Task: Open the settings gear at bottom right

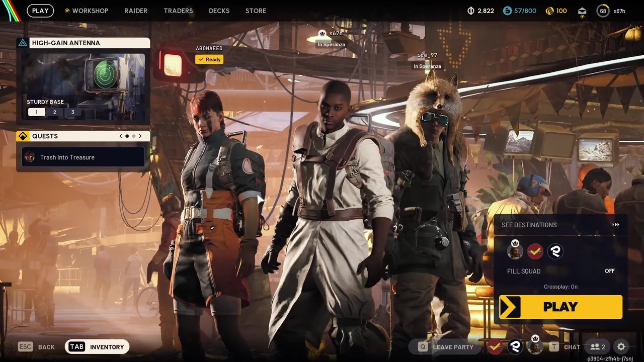Action: click(621, 347)
